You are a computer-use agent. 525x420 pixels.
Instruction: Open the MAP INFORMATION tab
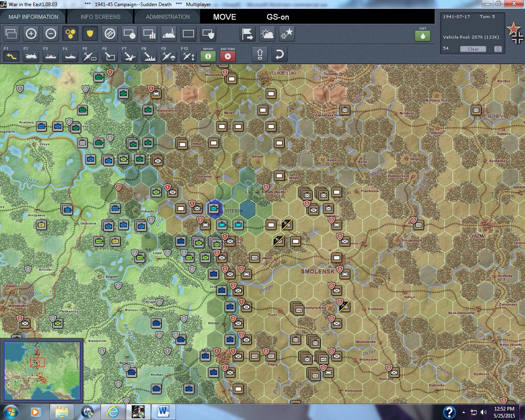(x=33, y=17)
